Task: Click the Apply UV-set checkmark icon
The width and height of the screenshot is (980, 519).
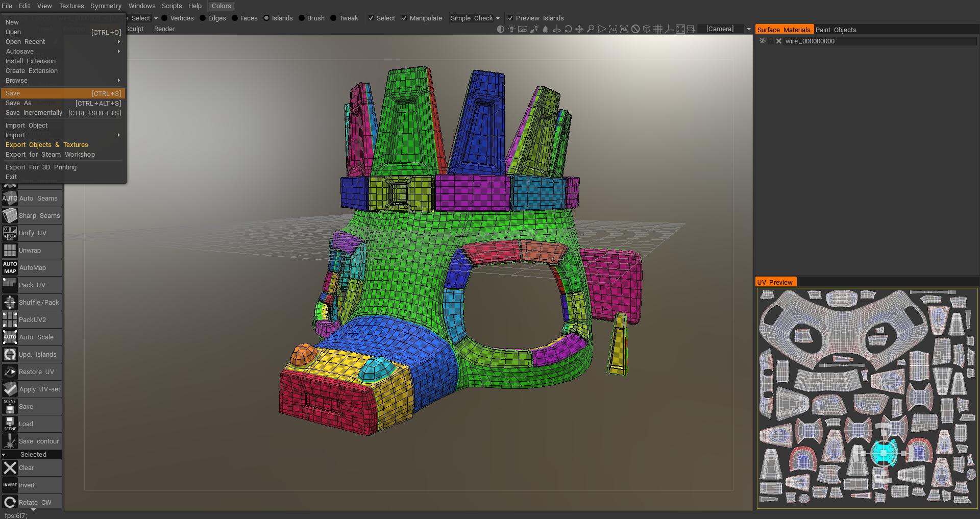Action: coord(10,389)
